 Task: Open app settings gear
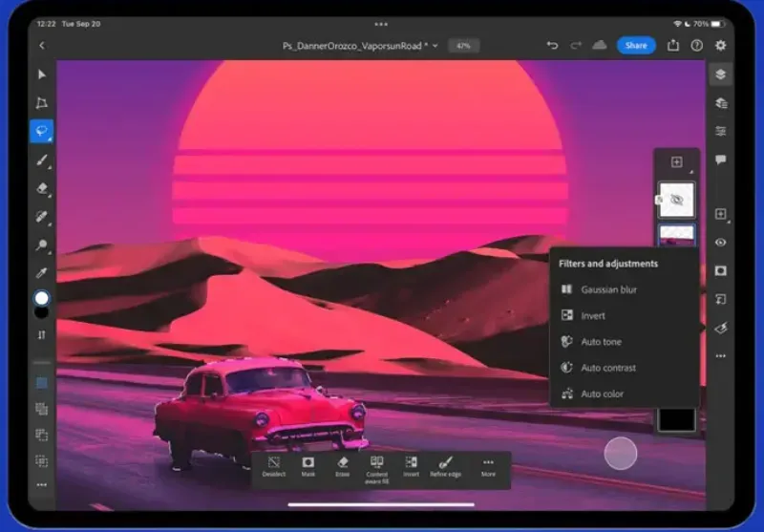point(721,45)
